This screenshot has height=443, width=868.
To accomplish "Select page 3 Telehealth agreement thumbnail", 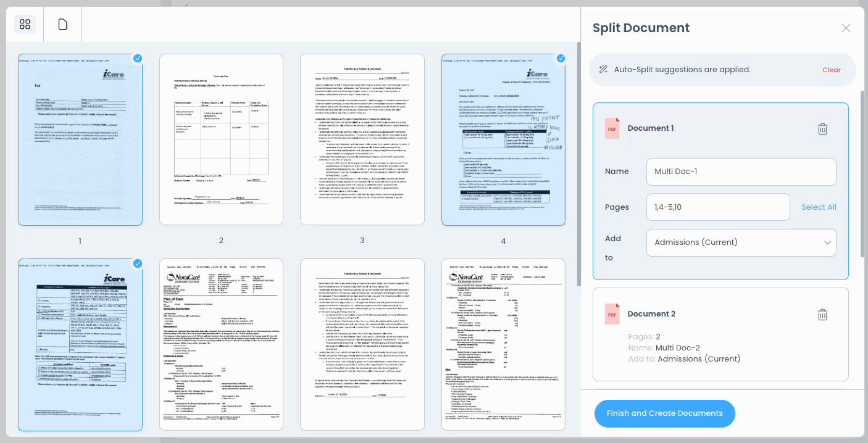I will 362,139.
